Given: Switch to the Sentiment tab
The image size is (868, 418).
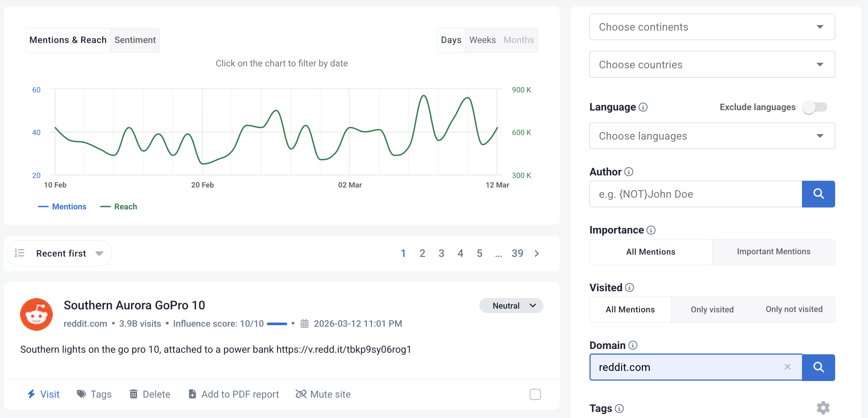Looking at the screenshot, I should pyautogui.click(x=135, y=40).
